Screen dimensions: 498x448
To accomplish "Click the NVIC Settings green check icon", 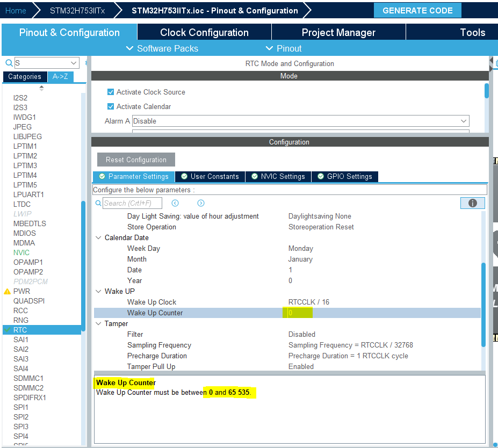I will [255, 176].
